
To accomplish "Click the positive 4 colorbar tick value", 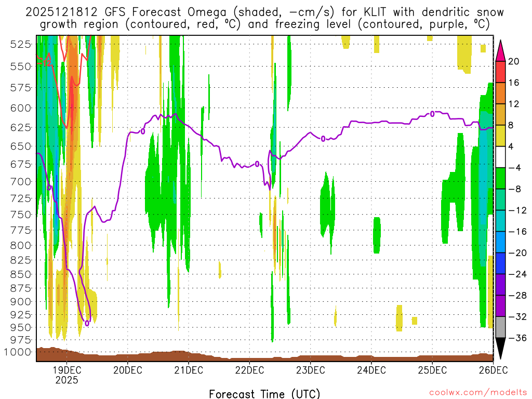I will click(511, 147).
